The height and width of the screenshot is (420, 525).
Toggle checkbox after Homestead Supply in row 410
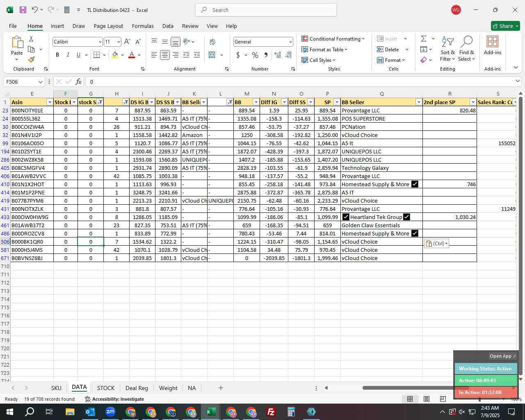(x=415, y=184)
